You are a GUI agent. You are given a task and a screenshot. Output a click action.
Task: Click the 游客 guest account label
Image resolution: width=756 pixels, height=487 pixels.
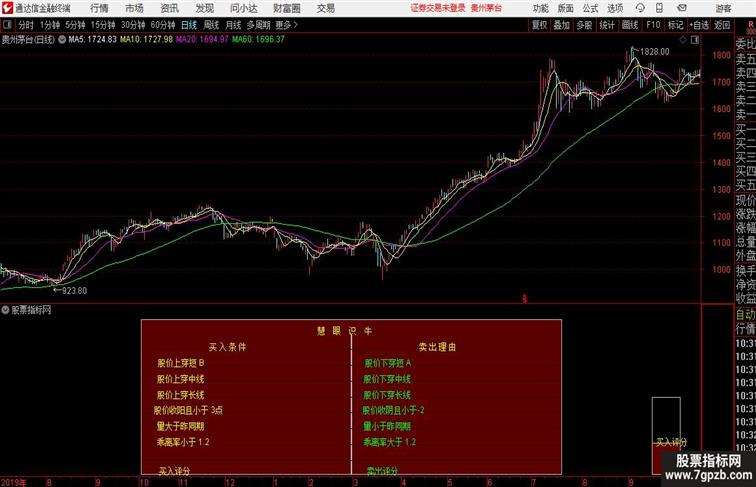pyautogui.click(x=723, y=8)
